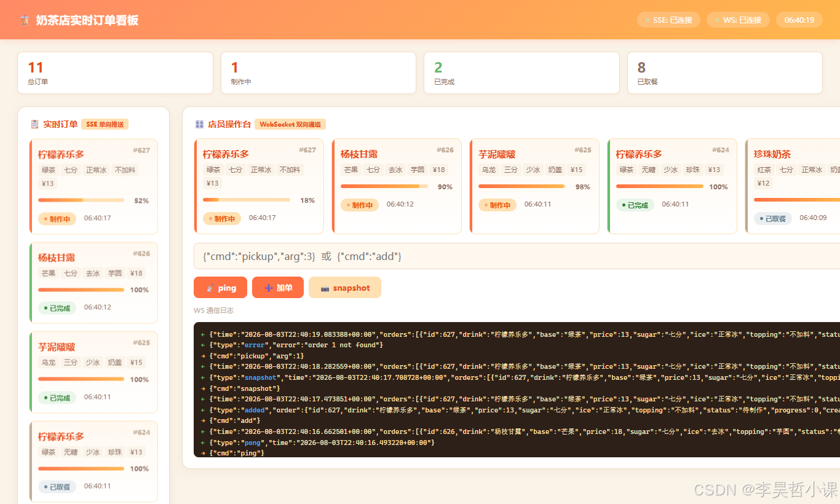Click 奶盖 tag on 店员操作台 芋泥啵啵 card
Viewport: 840px width, 504px height.
click(555, 170)
